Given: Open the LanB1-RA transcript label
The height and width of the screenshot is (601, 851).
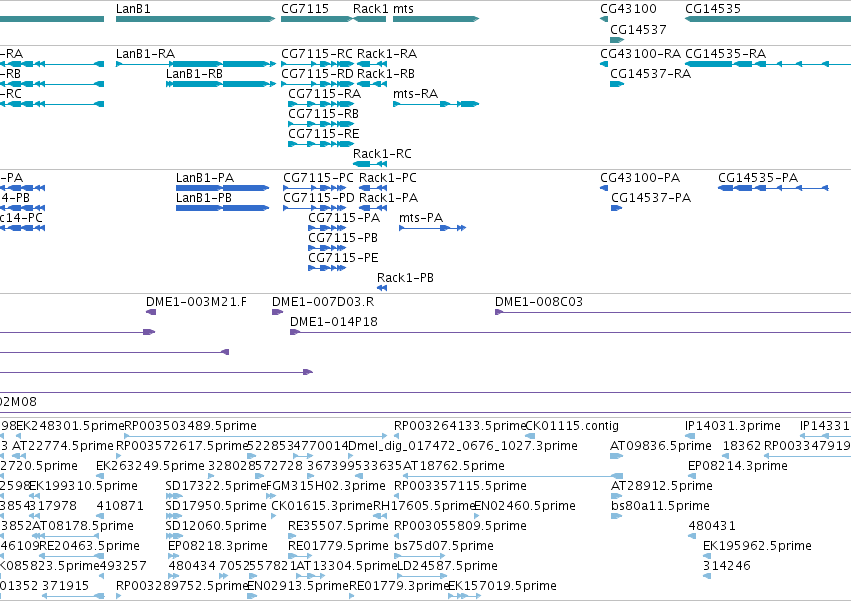Looking at the screenshot, I should (145, 54).
